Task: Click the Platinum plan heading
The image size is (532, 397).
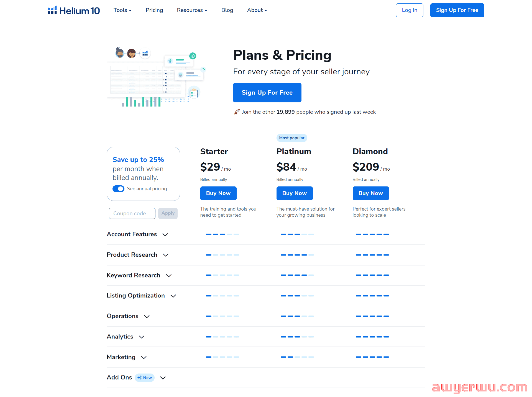Action: pyautogui.click(x=294, y=151)
